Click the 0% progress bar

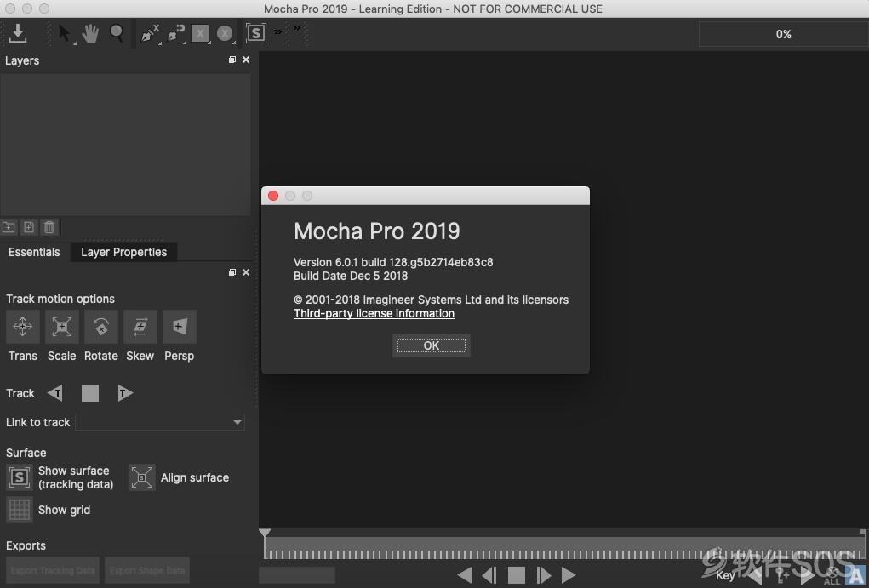tap(784, 34)
